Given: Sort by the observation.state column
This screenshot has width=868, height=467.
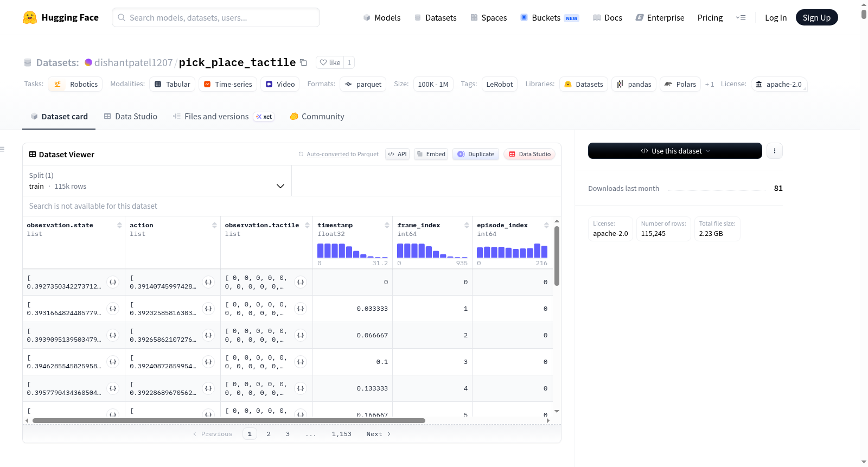Looking at the screenshot, I should tap(119, 225).
